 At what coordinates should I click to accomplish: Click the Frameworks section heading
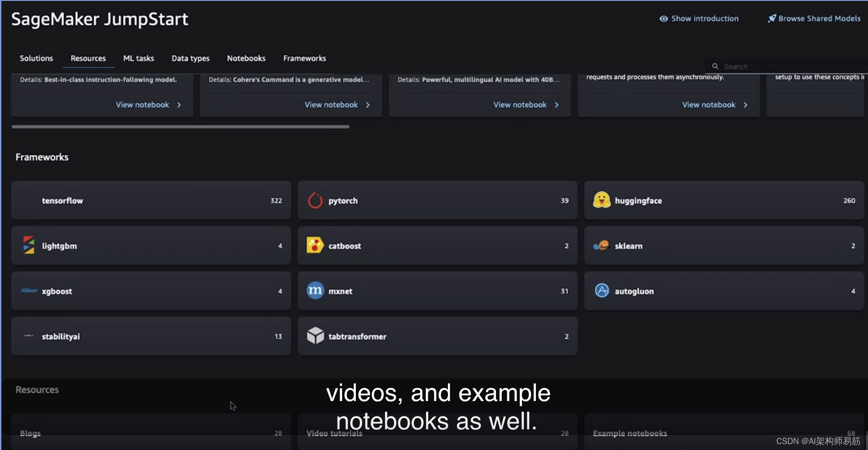(x=42, y=157)
